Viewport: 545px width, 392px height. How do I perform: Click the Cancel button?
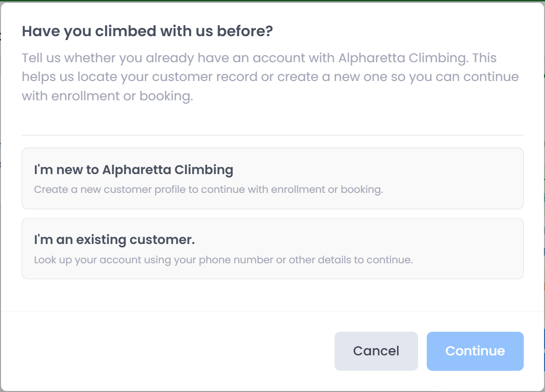[x=376, y=351]
